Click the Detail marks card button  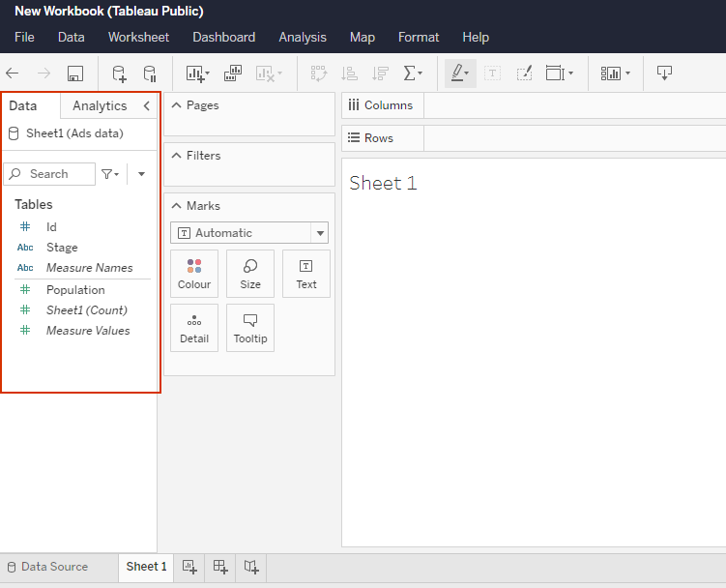(x=194, y=328)
